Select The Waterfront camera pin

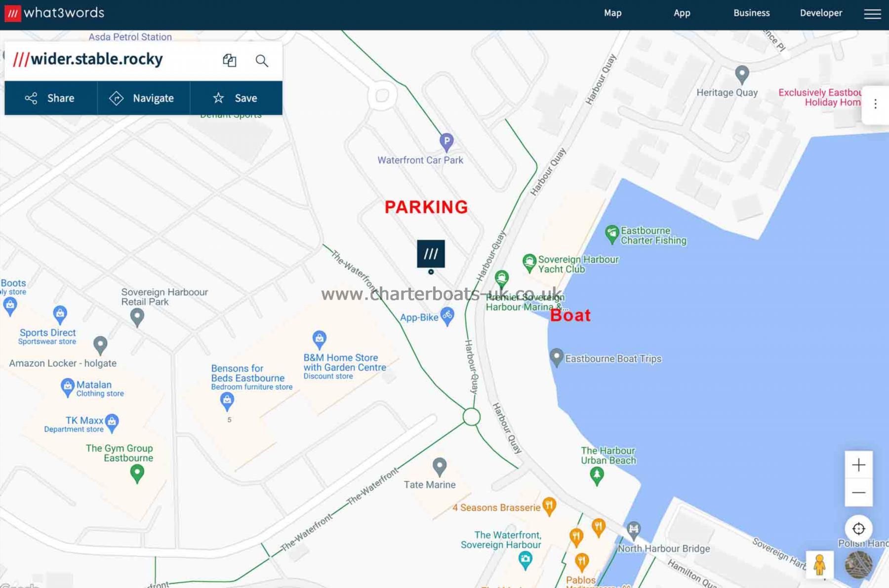(x=525, y=560)
